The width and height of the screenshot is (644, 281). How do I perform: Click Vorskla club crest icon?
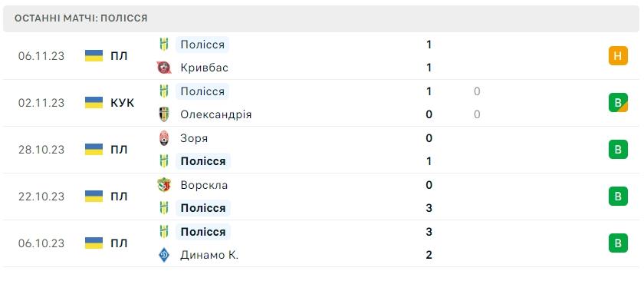(164, 185)
